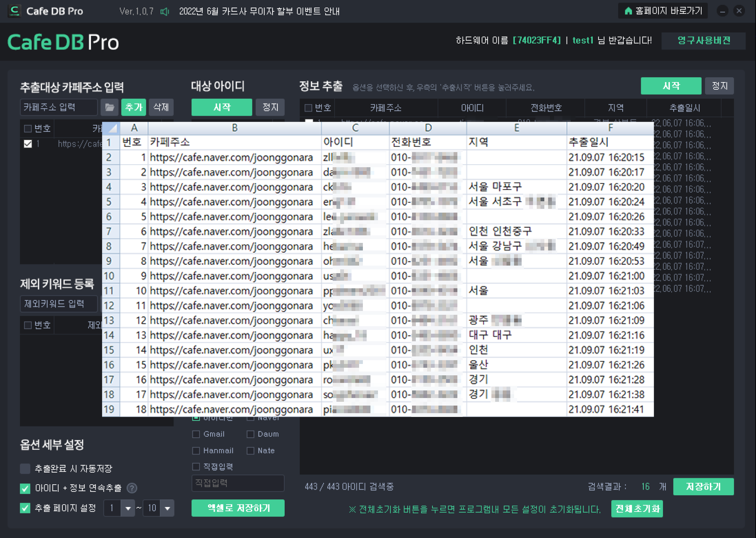Select spreadsheet column D header
This screenshot has height=538, width=756.
428,128
